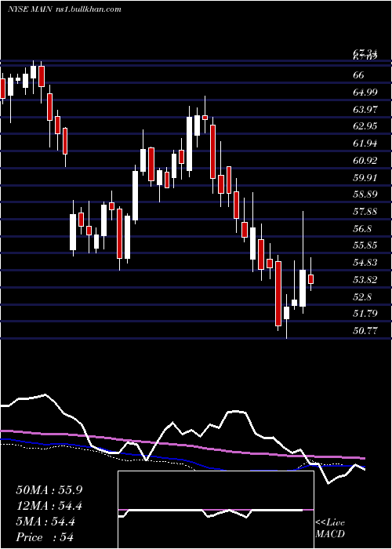Click the 57.88 price axis label
Viewport: 392px width, 549px height.
pyautogui.click(x=365, y=212)
